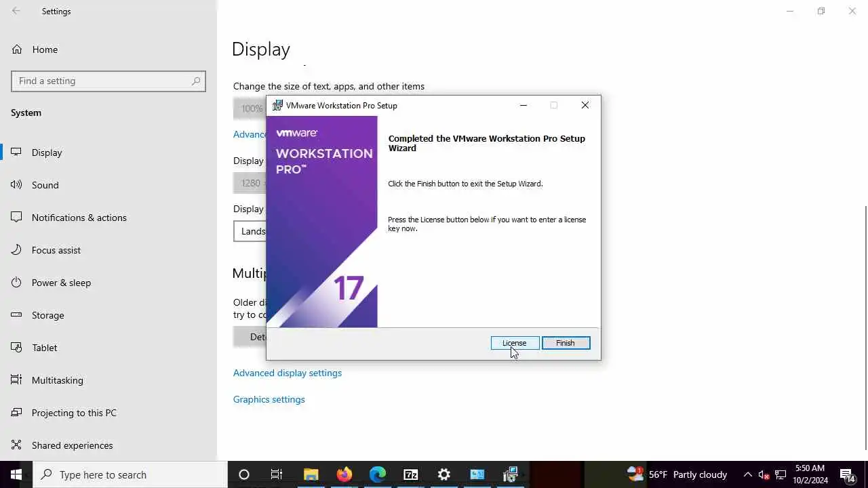The image size is (868, 488).
Task: Open Home in Settings sidebar
Action: [x=108, y=49]
